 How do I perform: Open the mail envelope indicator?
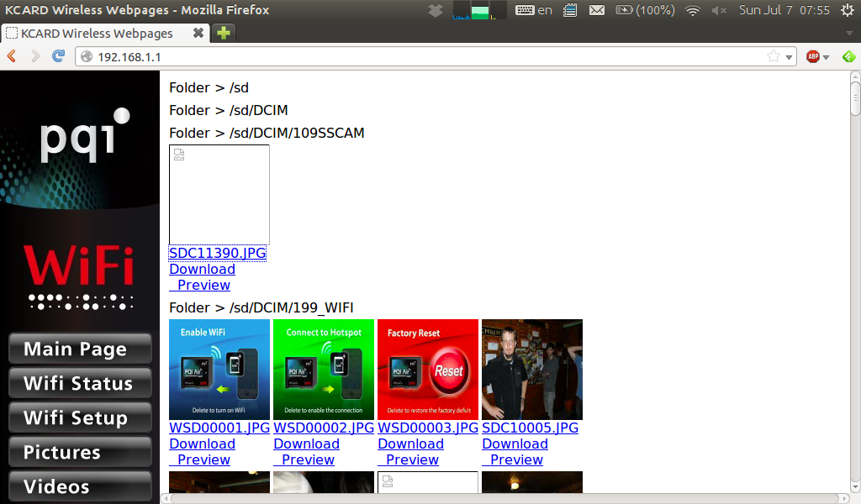pyautogui.click(x=597, y=10)
